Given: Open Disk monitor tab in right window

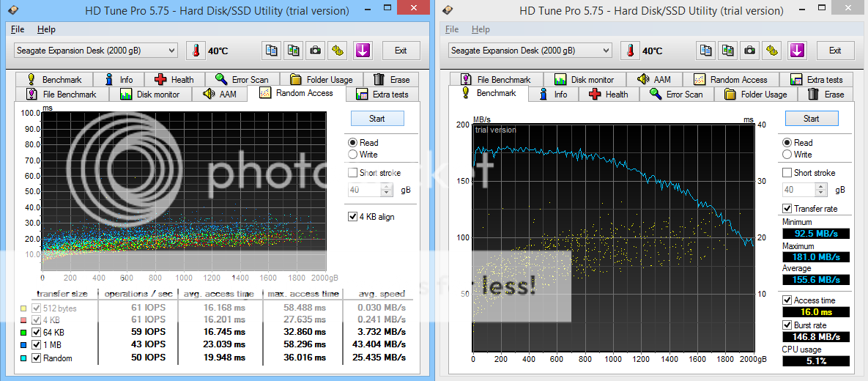Looking at the screenshot, I should 585,80.
